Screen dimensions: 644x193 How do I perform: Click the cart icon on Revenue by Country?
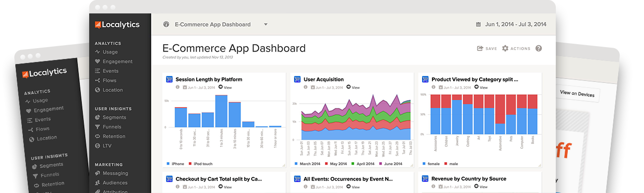pyautogui.click(x=426, y=179)
